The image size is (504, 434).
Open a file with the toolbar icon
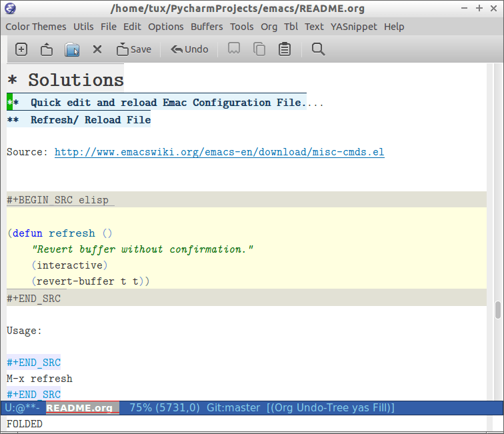point(47,49)
